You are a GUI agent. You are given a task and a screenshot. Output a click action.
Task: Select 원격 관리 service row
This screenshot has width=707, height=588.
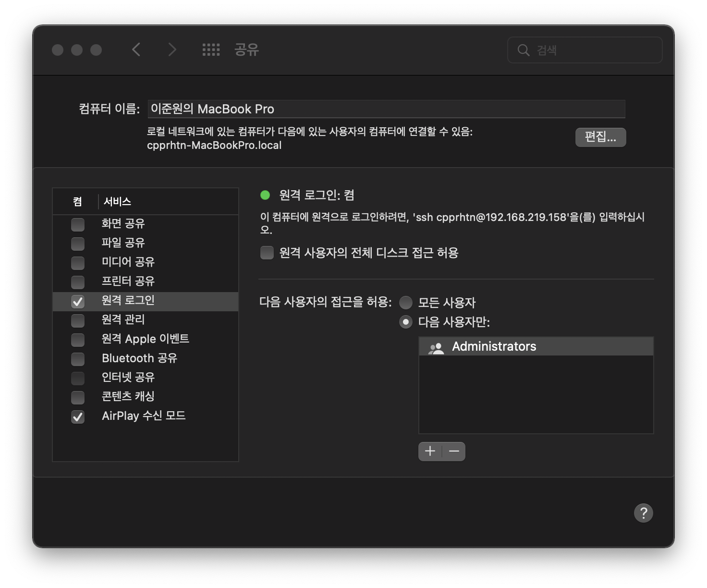click(146, 320)
